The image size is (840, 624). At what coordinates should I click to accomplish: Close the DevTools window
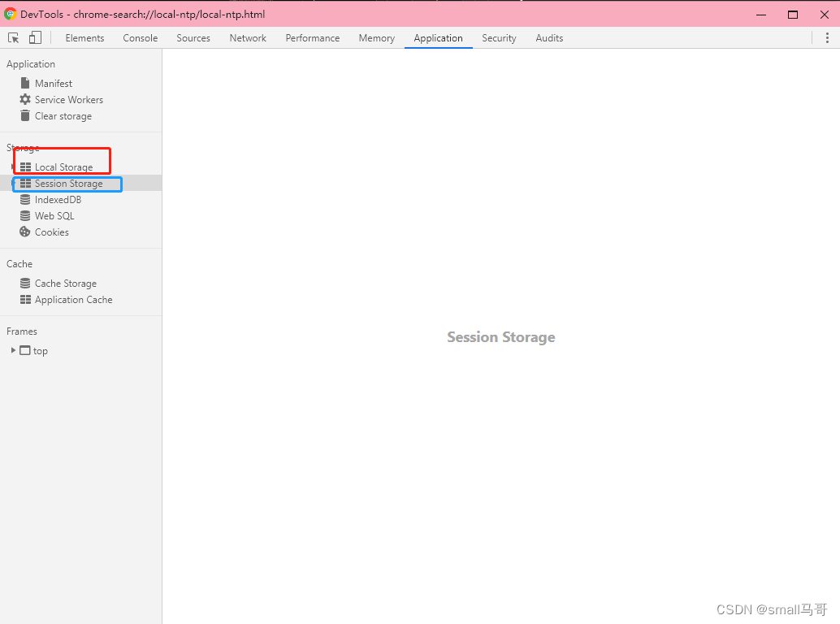[x=825, y=15]
